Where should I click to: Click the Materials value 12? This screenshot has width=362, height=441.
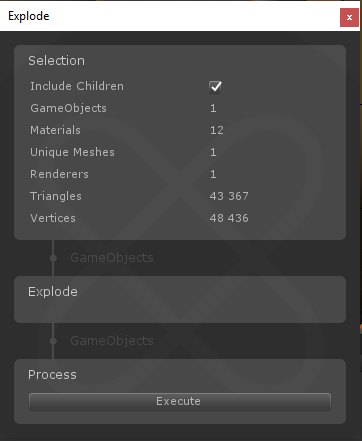[x=217, y=130]
